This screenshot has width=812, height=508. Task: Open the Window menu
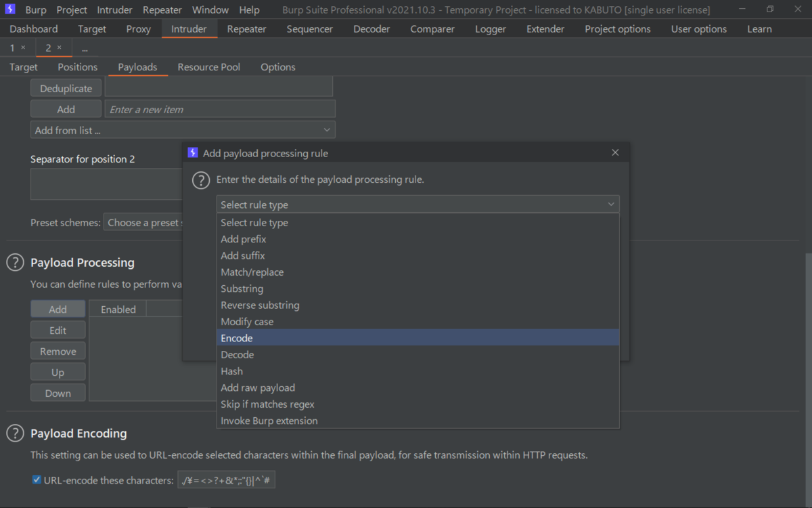210,9
